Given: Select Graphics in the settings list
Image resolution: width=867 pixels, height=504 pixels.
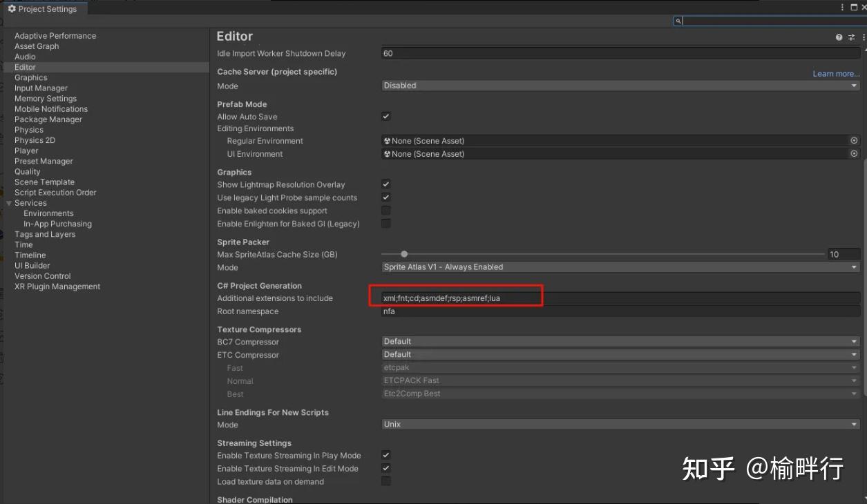Looking at the screenshot, I should pos(31,78).
